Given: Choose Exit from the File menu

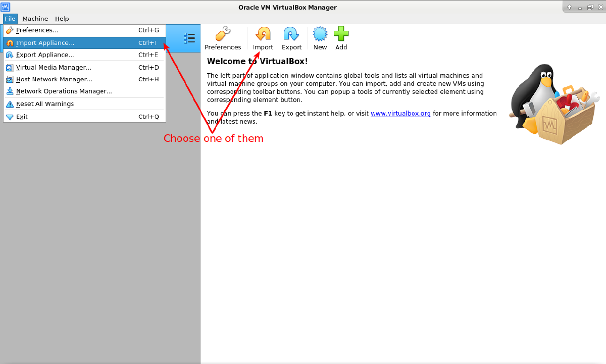Looking at the screenshot, I should [x=22, y=117].
